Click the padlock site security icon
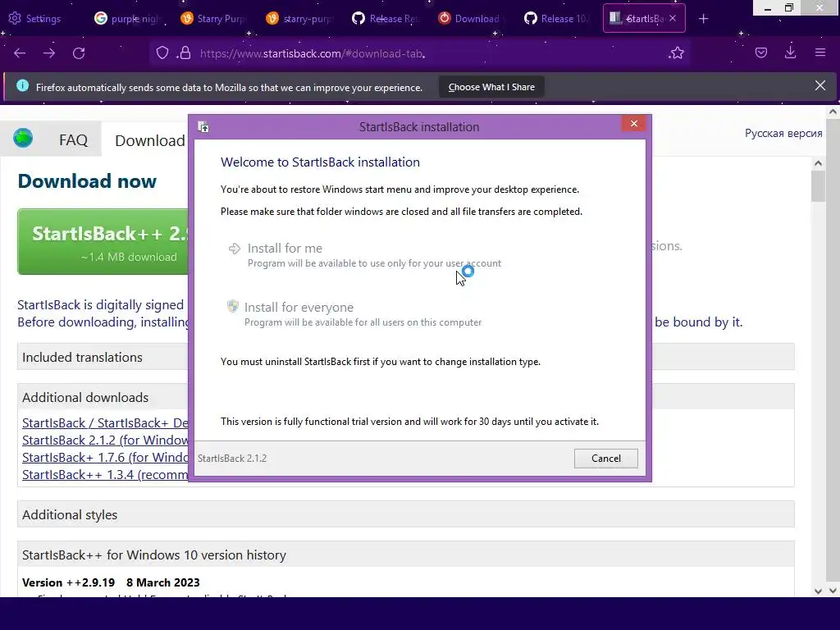Screen dimensions: 840x630 click(185, 53)
